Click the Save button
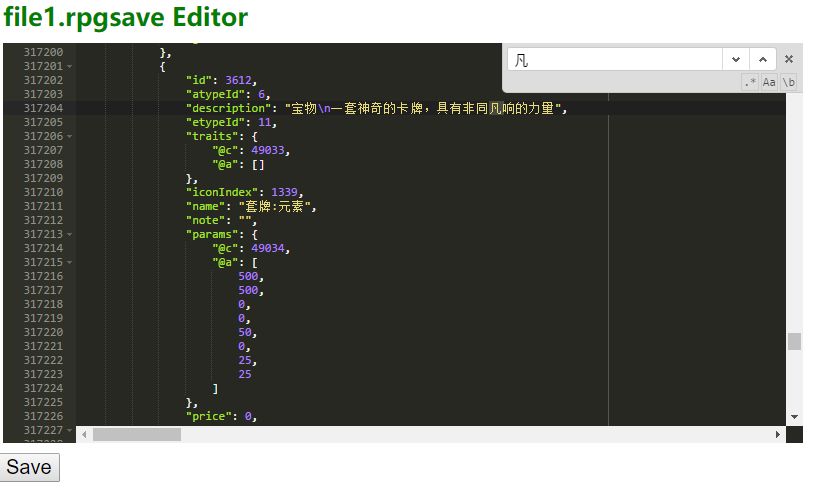Image resolution: width=832 pixels, height=492 pixels. coord(29,468)
